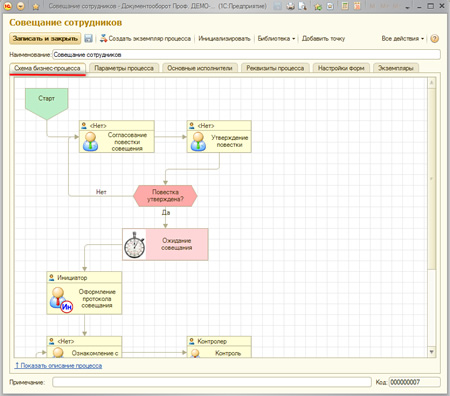Switch to the Экземпляры tab
This screenshot has height=396, width=450.
(396, 68)
